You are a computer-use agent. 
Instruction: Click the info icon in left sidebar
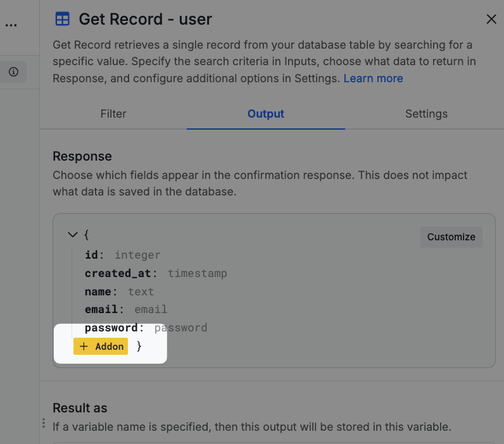click(13, 72)
